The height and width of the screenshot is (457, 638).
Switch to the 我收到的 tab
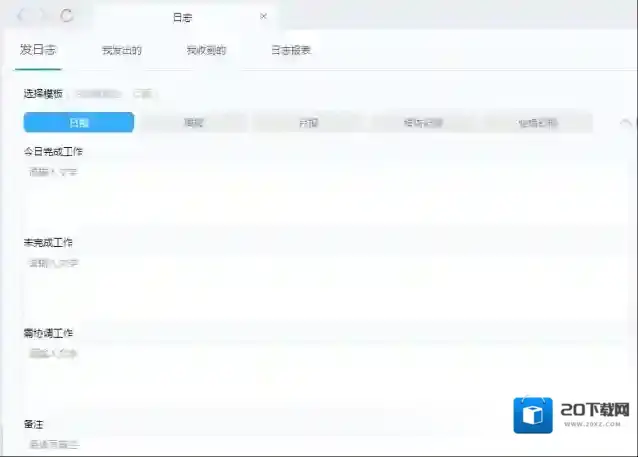[x=206, y=50]
